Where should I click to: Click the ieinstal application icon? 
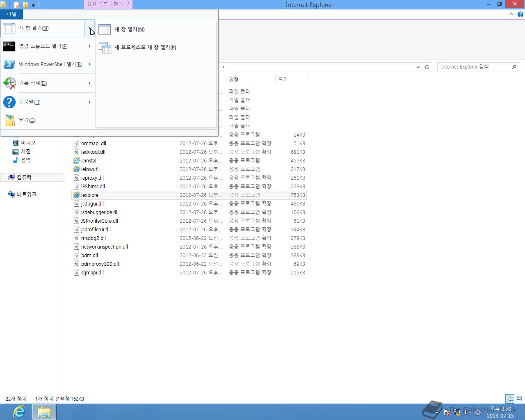click(x=76, y=161)
